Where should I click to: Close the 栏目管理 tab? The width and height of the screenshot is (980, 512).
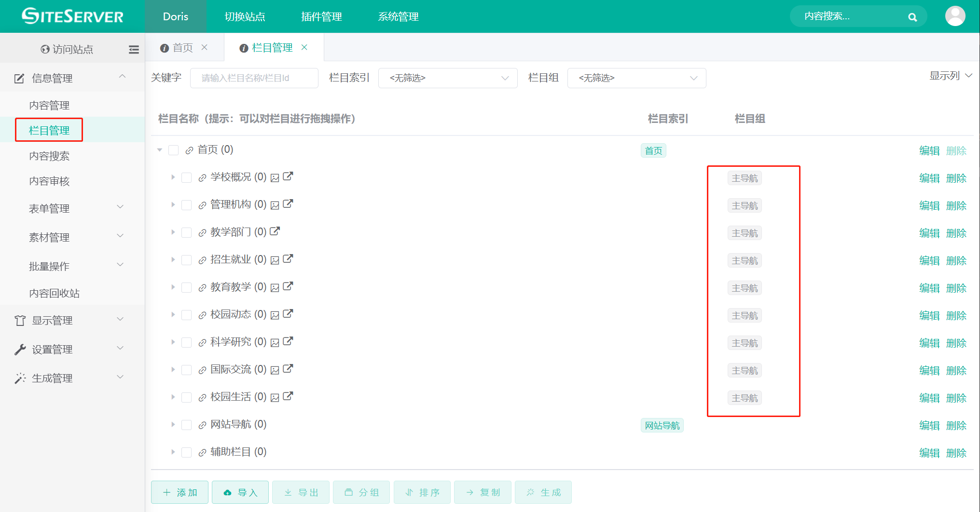304,47
